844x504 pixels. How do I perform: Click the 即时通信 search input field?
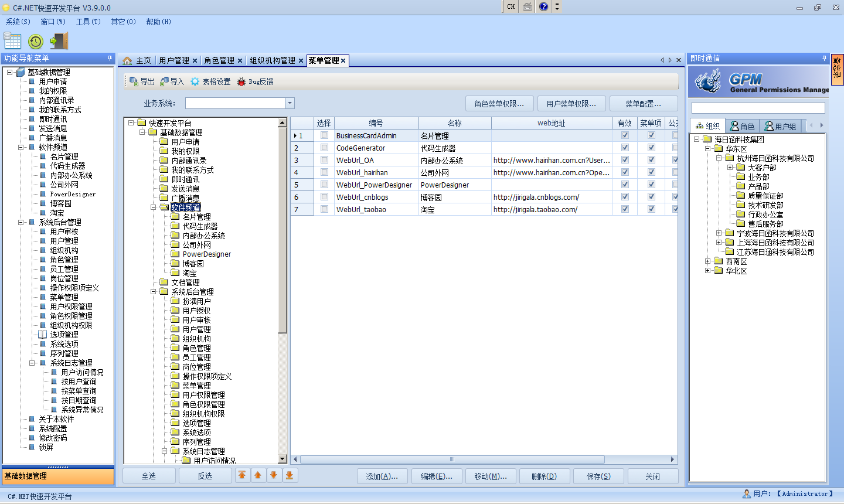(x=758, y=108)
